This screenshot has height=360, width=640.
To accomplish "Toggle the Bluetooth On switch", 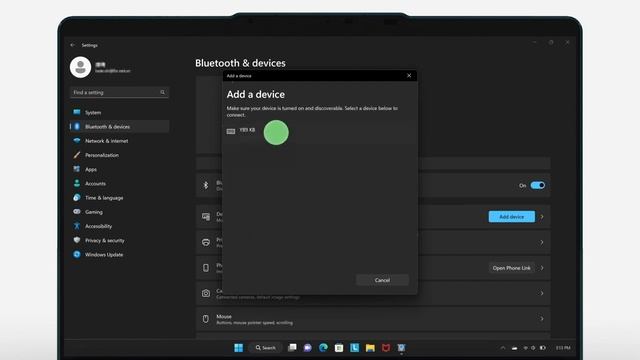I will point(538,185).
